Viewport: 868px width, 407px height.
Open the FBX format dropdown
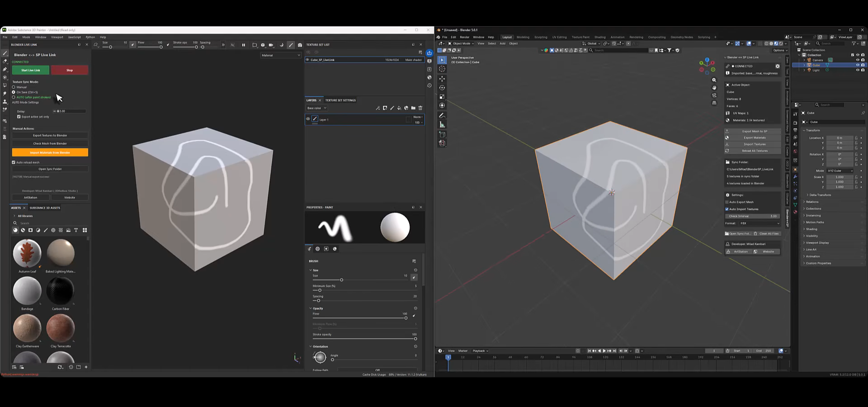click(759, 223)
